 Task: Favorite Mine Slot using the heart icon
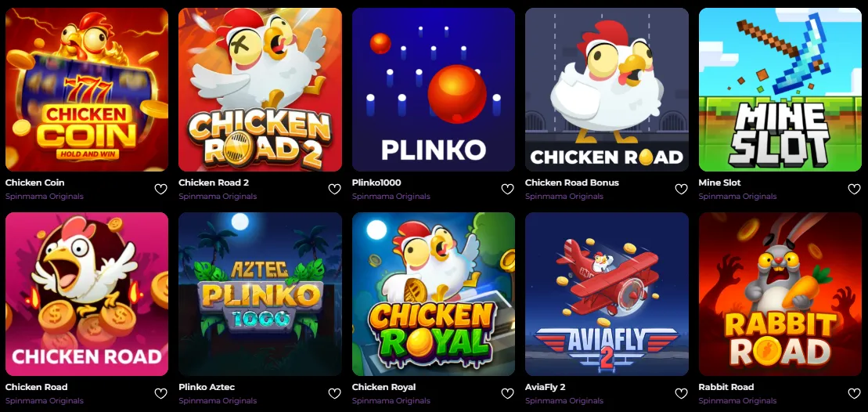(x=855, y=190)
